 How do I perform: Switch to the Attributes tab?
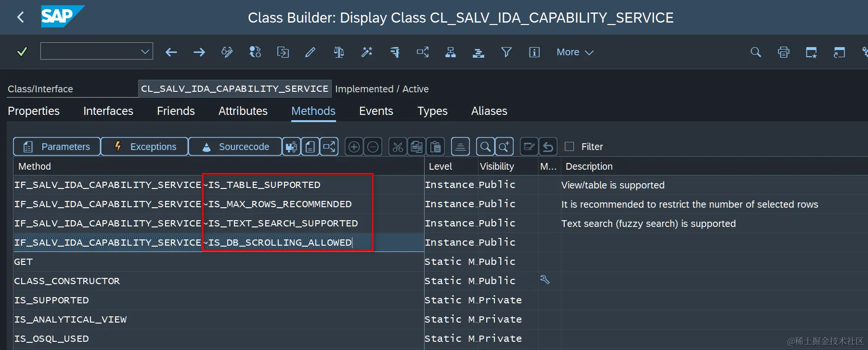pos(243,111)
